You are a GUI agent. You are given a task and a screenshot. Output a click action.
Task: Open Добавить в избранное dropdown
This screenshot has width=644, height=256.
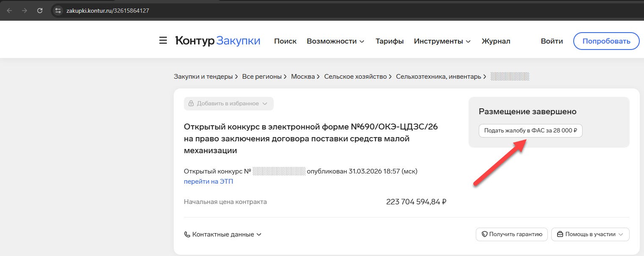click(229, 104)
